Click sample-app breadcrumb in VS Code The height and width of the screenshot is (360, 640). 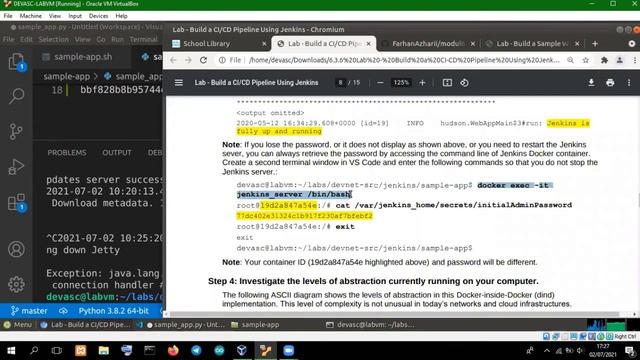tap(67, 76)
